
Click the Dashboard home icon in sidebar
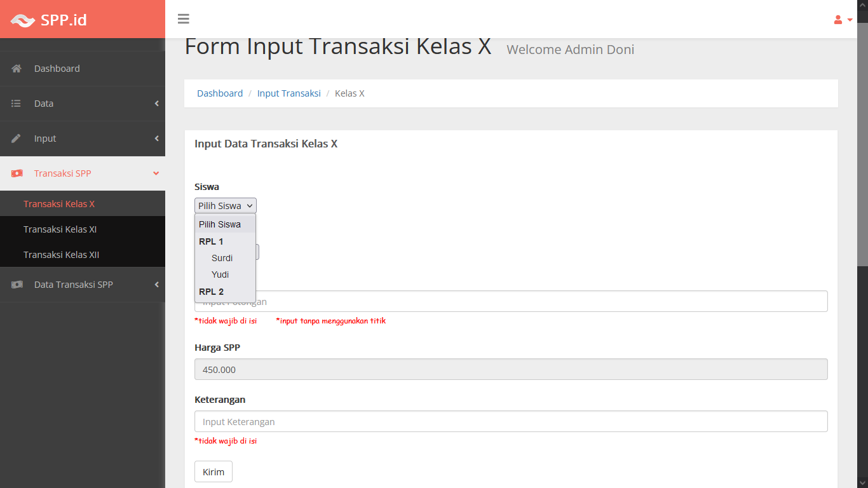click(17, 69)
